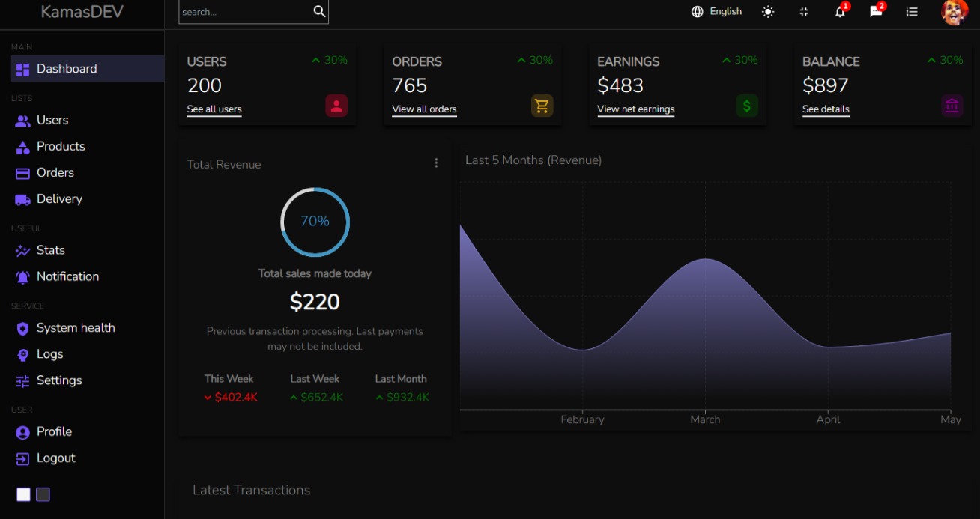Click the Last Month $932.4K value
Screen dimensions: 980x519
coord(402,398)
